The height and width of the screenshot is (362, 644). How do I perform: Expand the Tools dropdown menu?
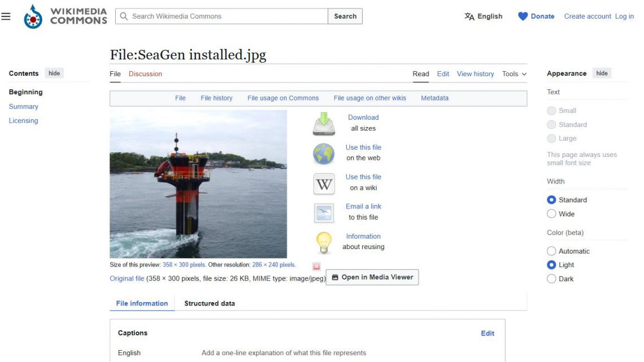514,74
